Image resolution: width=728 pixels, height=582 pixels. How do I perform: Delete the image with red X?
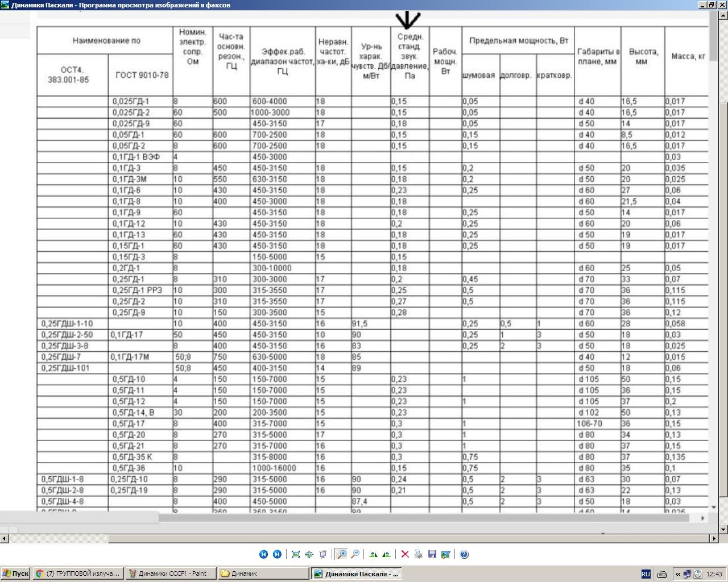405,554
